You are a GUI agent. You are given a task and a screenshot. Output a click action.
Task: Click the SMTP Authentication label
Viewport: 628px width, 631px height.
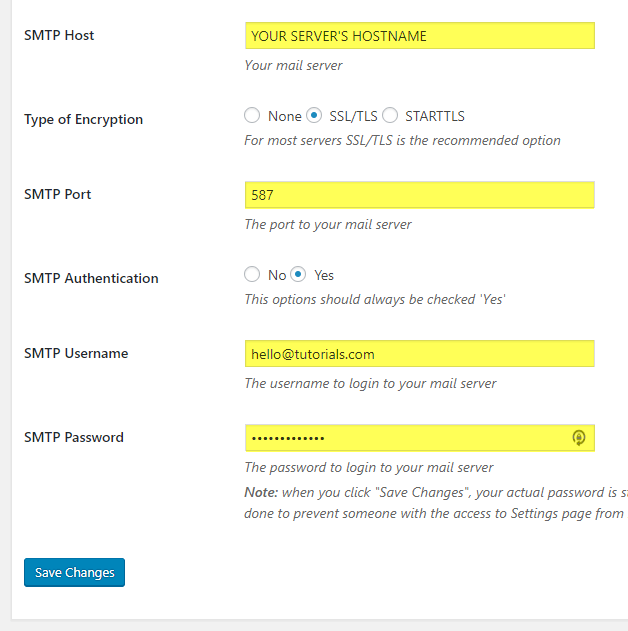91,278
